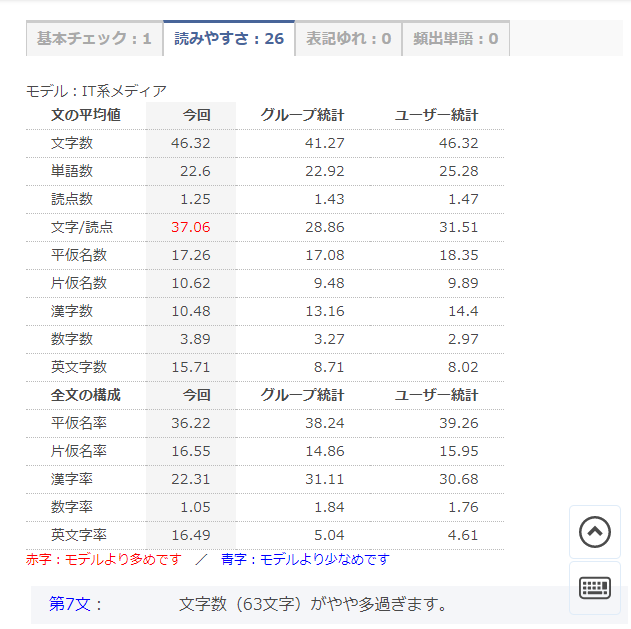Click 今回 header in the 全文の構成 row
This screenshot has width=631, height=629.
coord(196,395)
